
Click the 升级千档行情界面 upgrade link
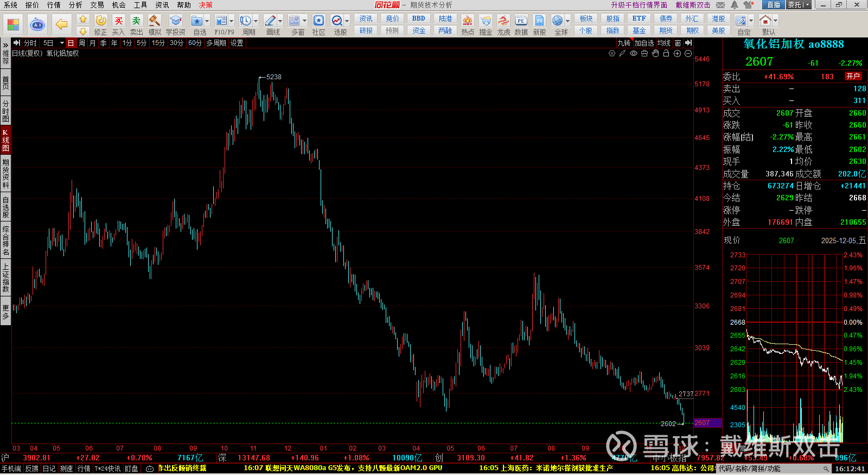pyautogui.click(x=639, y=5)
